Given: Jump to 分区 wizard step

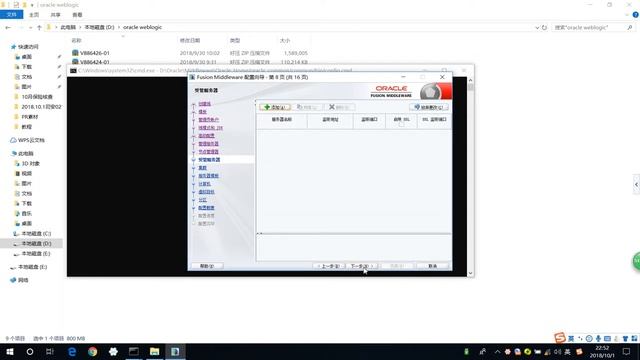Looking at the screenshot, I should pos(202,200).
